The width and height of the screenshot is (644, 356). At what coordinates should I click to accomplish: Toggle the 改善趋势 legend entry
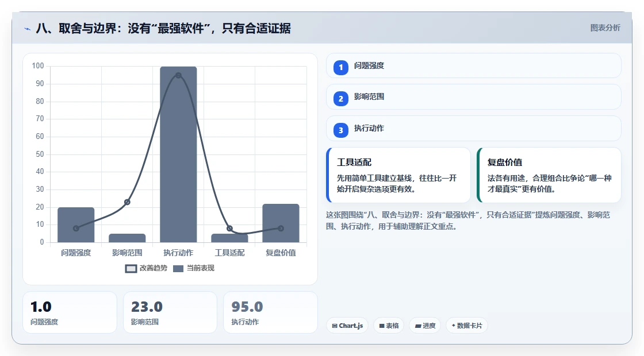[146, 268]
